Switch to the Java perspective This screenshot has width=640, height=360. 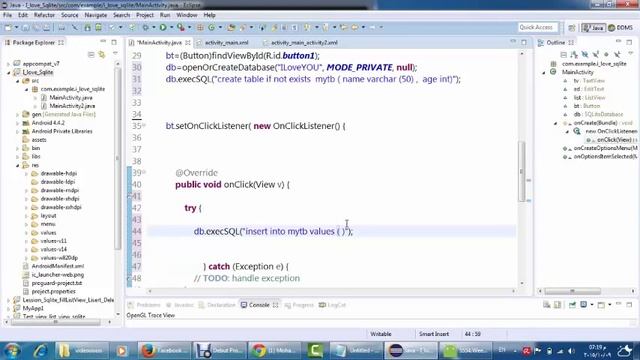point(593,27)
